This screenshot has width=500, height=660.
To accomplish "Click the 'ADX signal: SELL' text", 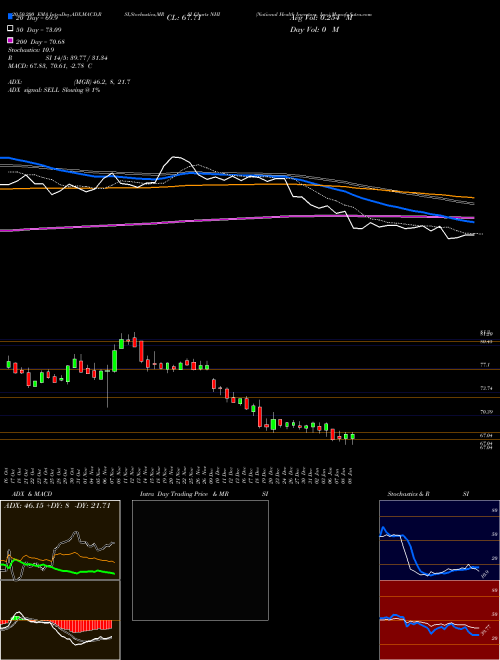I will [x=34, y=90].
